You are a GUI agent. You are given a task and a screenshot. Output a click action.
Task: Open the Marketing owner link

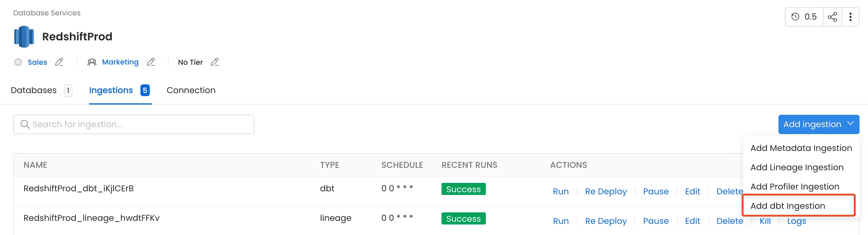tap(120, 62)
